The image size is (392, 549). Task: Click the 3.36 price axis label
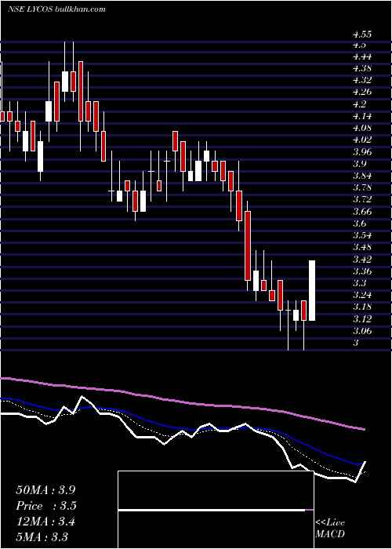pyautogui.click(x=362, y=271)
